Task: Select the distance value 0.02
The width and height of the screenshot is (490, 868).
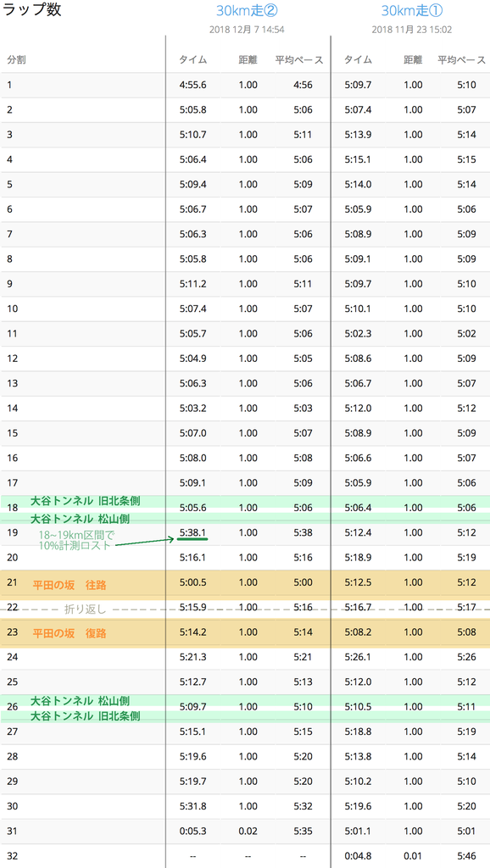Action: coord(248,832)
